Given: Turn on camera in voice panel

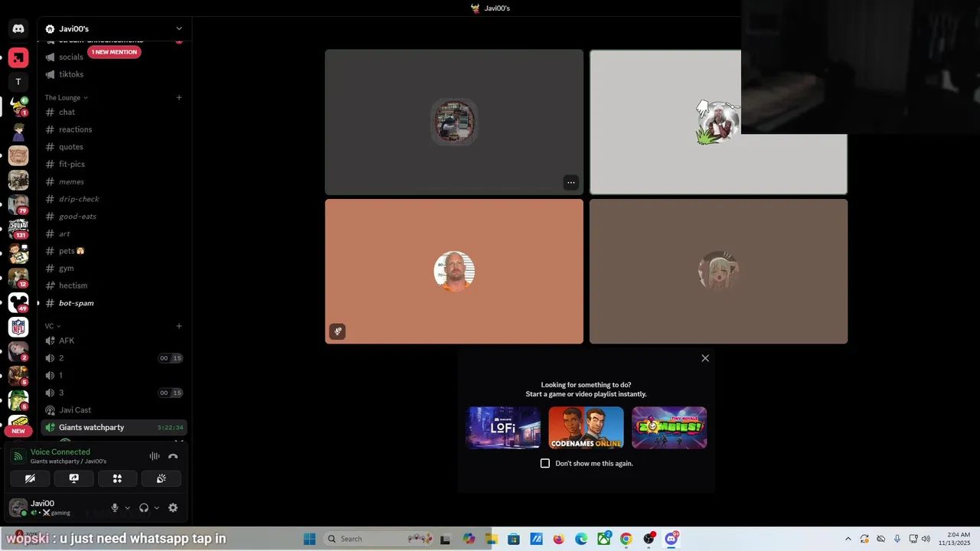Looking at the screenshot, I should [30, 478].
